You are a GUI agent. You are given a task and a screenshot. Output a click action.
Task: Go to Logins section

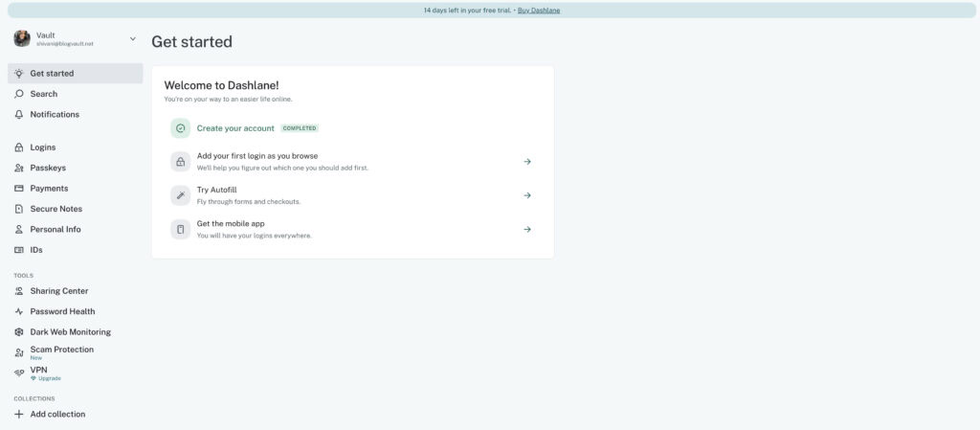point(75,147)
